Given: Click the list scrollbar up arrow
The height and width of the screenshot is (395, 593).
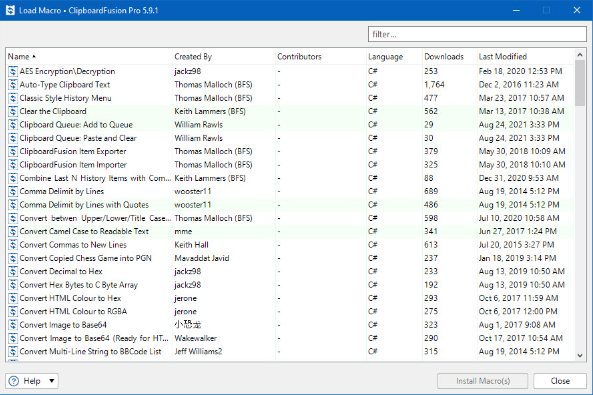Looking at the screenshot, I should pos(580,55).
